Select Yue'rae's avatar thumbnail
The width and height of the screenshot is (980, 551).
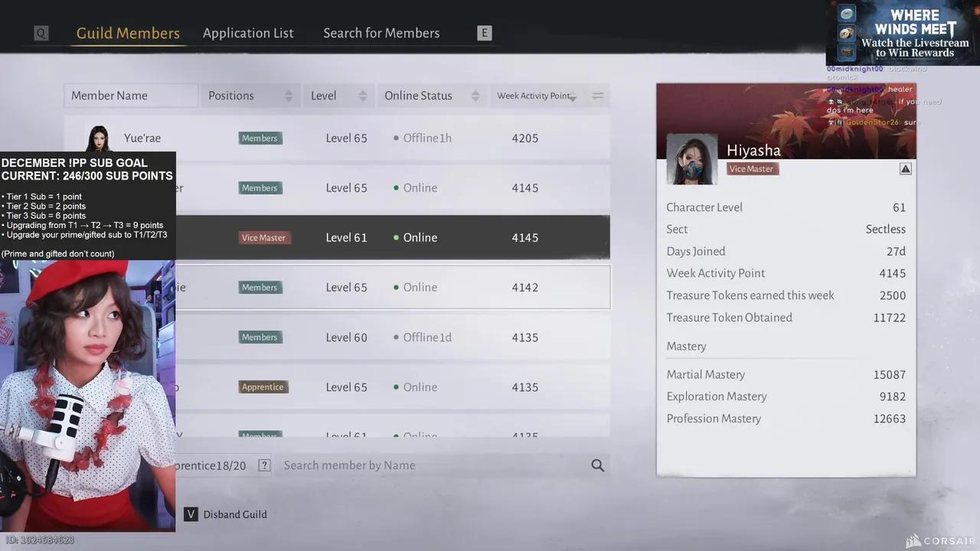pos(98,139)
